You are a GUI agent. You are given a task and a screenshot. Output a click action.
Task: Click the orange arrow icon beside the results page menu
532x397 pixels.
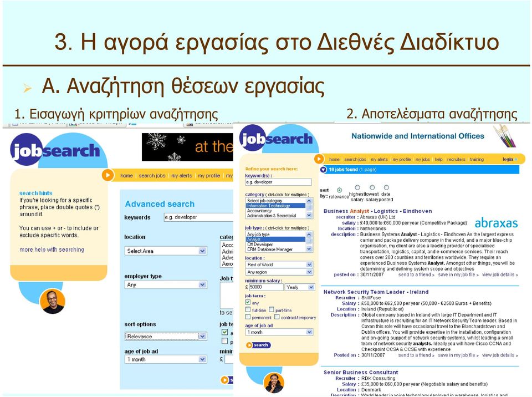point(319,159)
